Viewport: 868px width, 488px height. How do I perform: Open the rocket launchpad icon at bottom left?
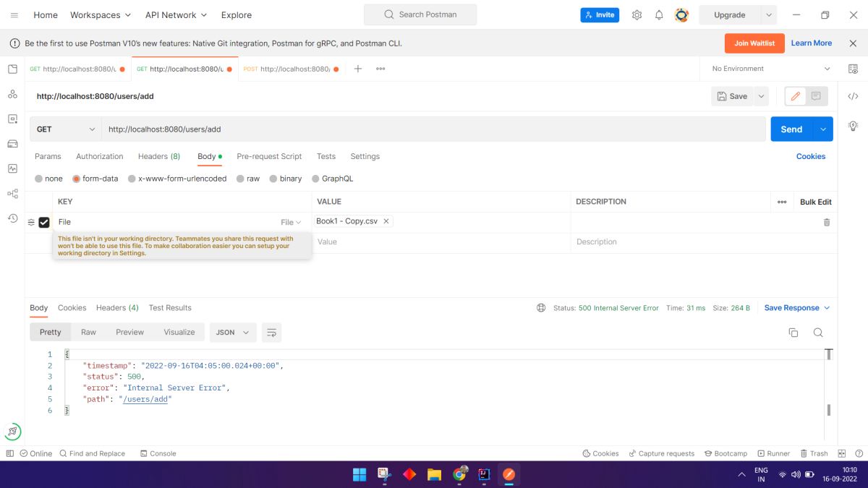pyautogui.click(x=12, y=432)
